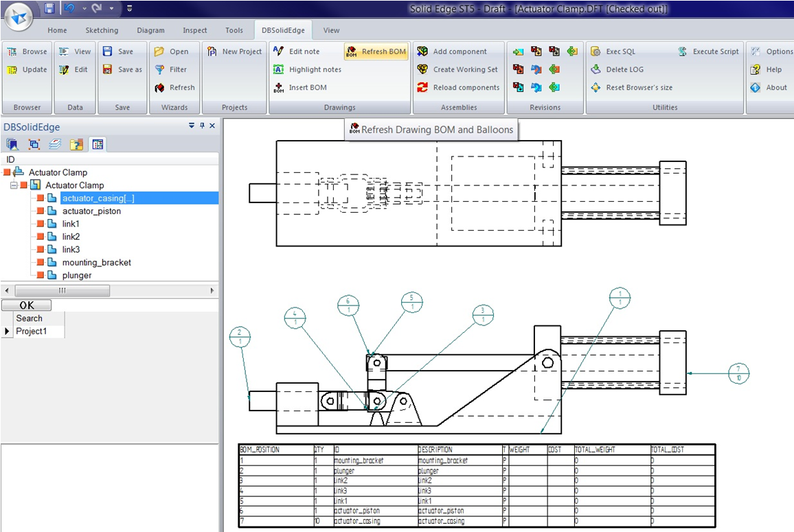
Task: Click Reset Browser's size
Action: click(x=631, y=88)
